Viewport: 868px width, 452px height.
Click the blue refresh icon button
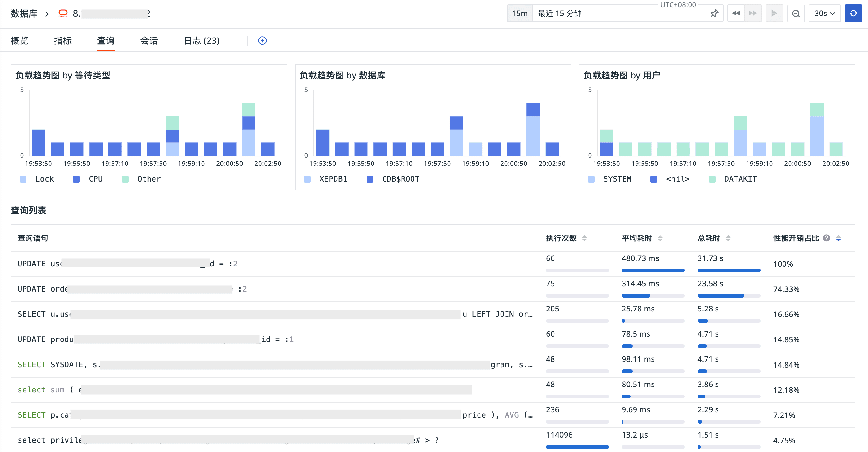853,14
